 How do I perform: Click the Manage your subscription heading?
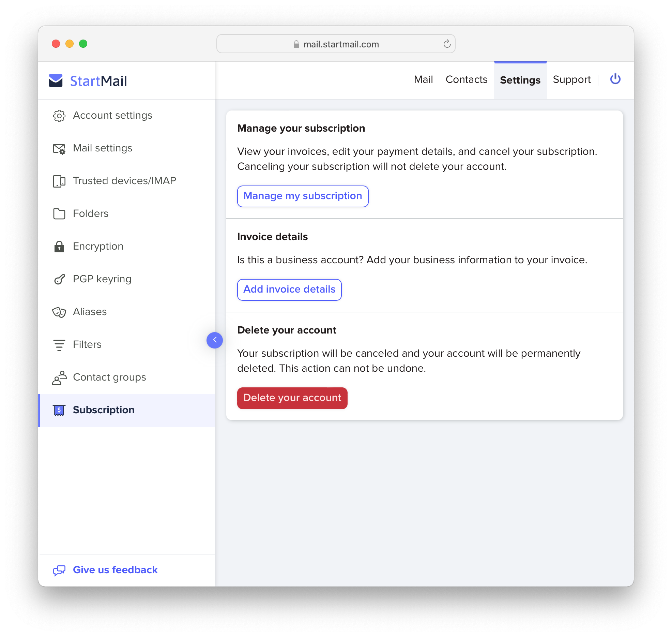tap(301, 128)
